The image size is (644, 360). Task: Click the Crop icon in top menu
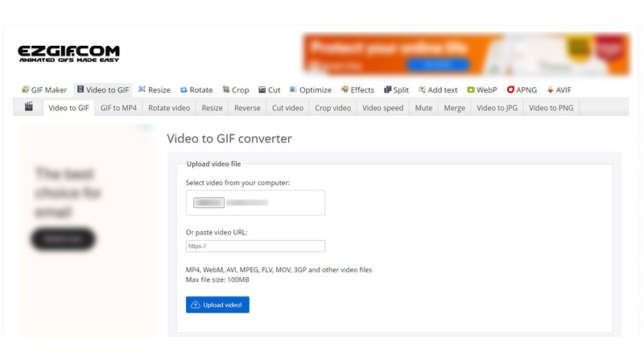[226, 89]
